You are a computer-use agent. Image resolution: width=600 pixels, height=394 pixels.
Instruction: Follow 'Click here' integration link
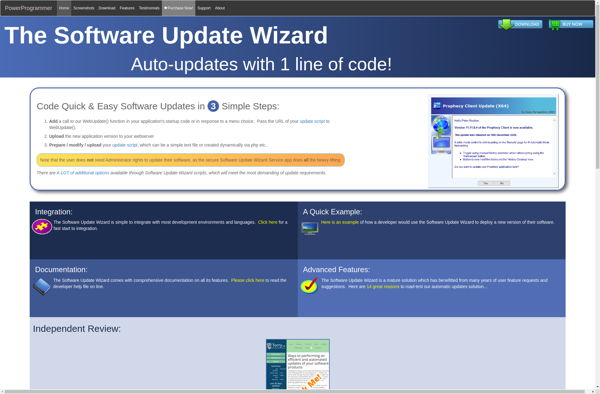pyautogui.click(x=267, y=222)
